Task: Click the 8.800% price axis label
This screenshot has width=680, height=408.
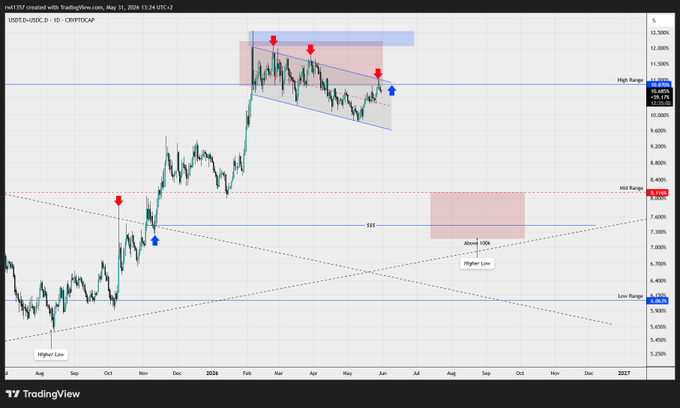Action: click(x=658, y=163)
